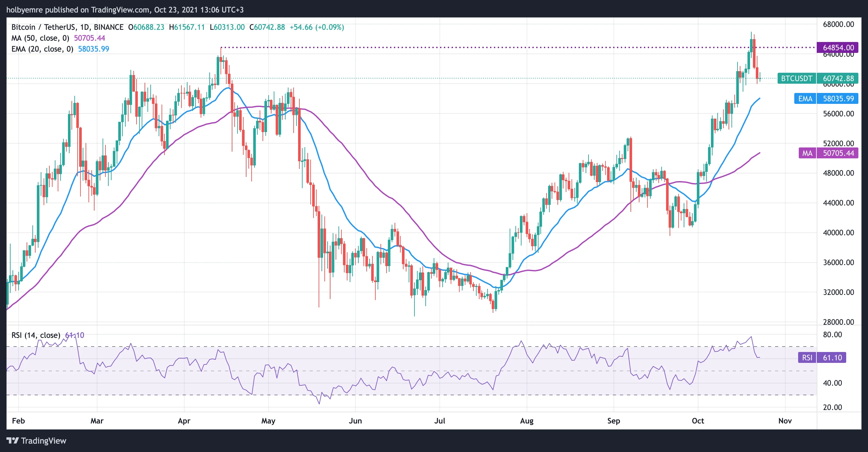Click the 61.10 RSI axis value
Image resolution: width=868 pixels, height=452 pixels.
831,357
